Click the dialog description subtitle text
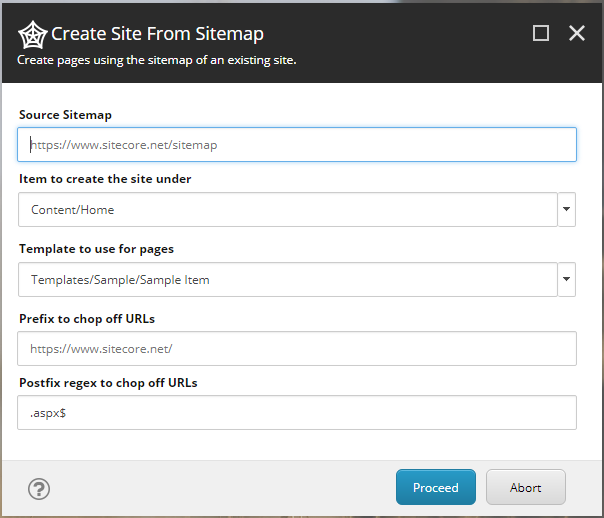 tap(156, 60)
